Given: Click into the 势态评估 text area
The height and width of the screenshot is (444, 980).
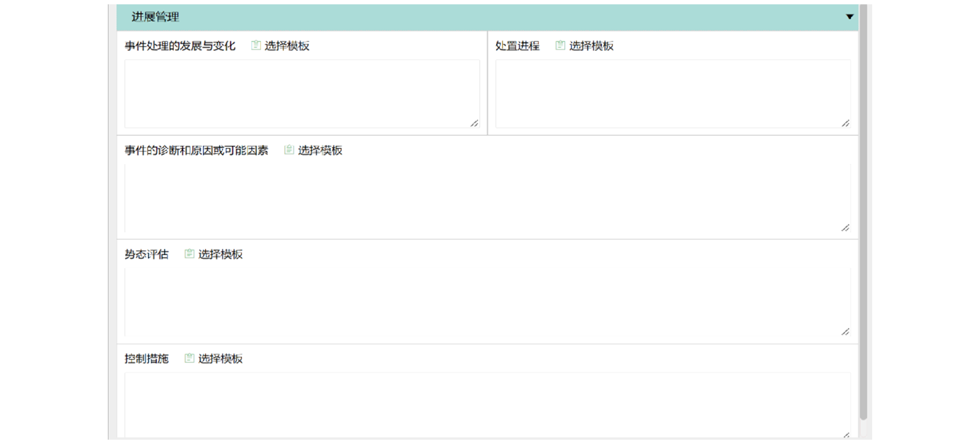Looking at the screenshot, I should (487, 302).
